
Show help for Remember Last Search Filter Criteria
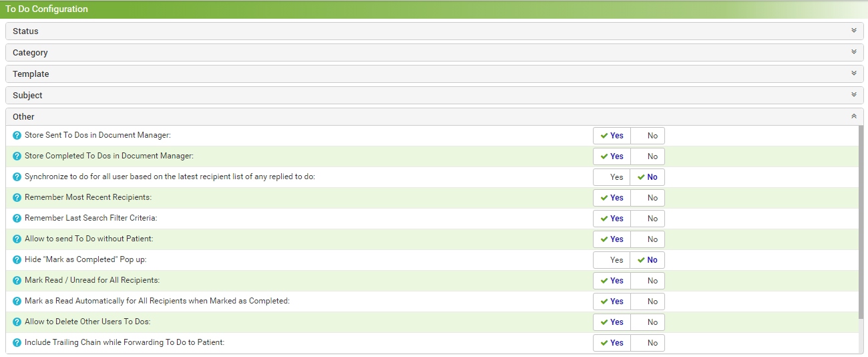(x=17, y=219)
